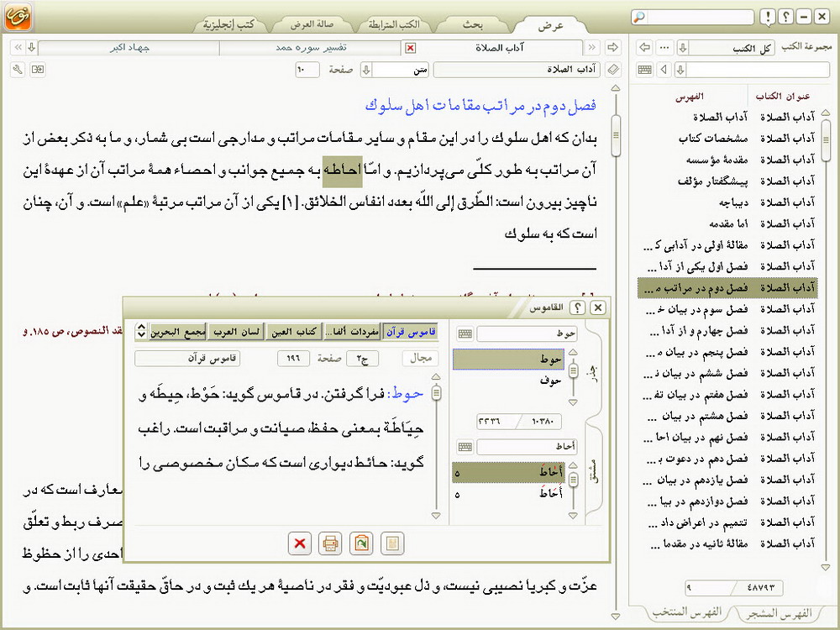The width and height of the screenshot is (840, 630).
Task: Click the dictionary definition scrollbar thumb
Action: click(437, 393)
